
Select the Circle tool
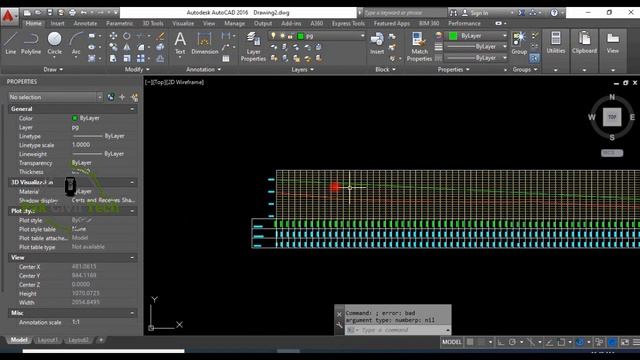pos(54,44)
